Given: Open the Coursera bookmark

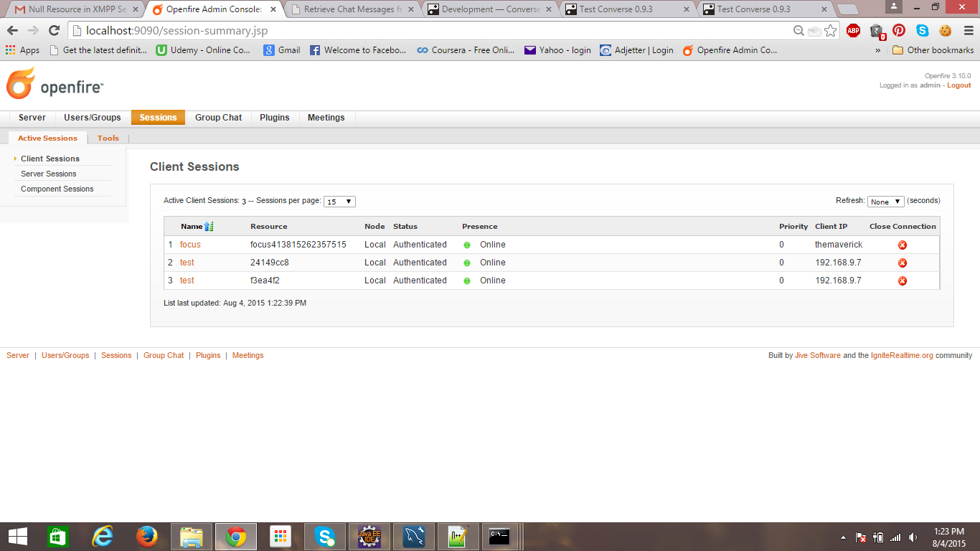Looking at the screenshot, I should pyautogui.click(x=466, y=50).
